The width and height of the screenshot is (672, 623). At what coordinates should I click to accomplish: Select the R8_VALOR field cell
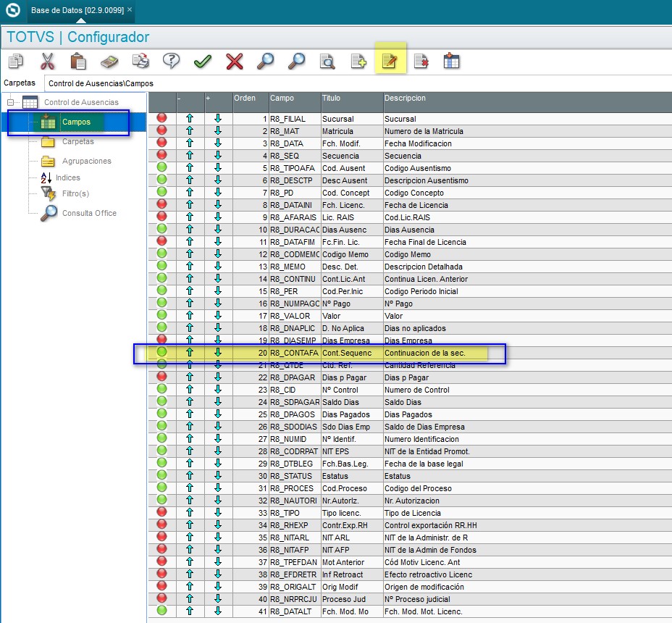point(295,316)
